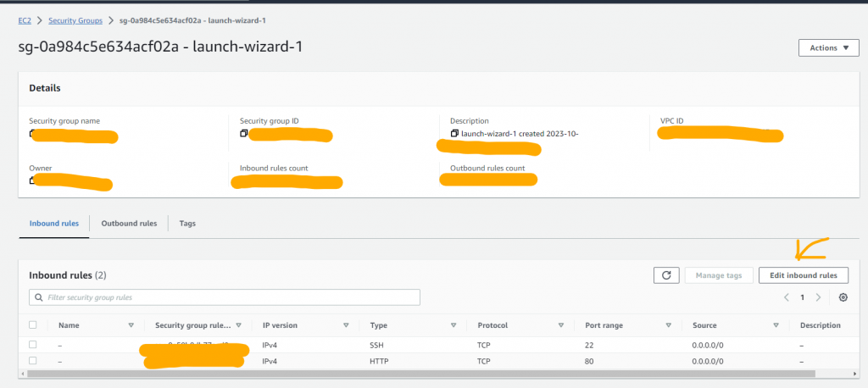Image resolution: width=868 pixels, height=388 pixels.
Task: Switch to the Tags tab
Action: coord(187,224)
